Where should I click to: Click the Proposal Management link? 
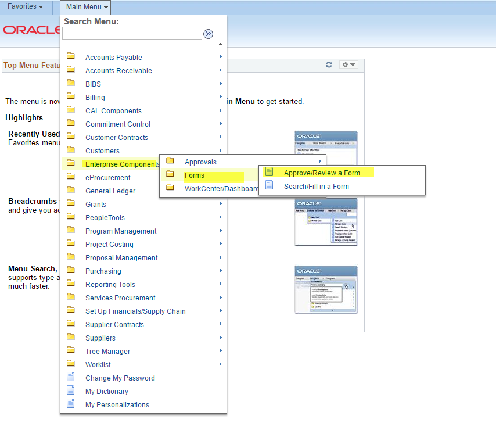click(x=121, y=258)
